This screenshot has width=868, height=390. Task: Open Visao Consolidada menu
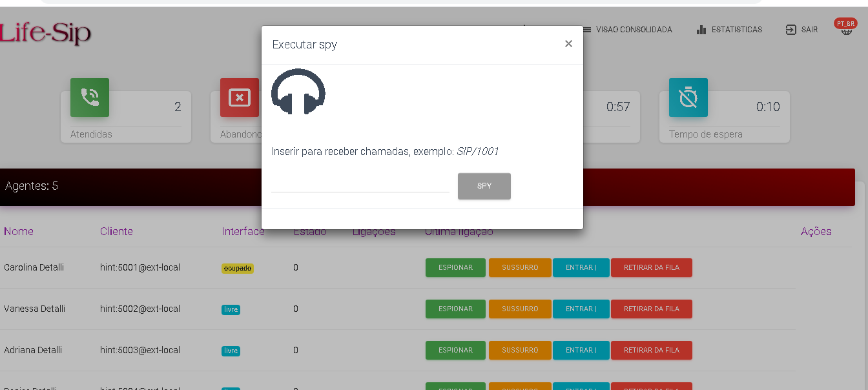[634, 30]
